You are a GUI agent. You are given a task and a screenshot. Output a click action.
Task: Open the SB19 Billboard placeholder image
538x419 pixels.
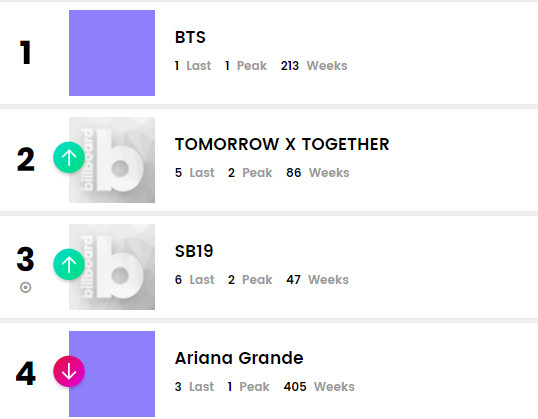pyautogui.click(x=112, y=267)
